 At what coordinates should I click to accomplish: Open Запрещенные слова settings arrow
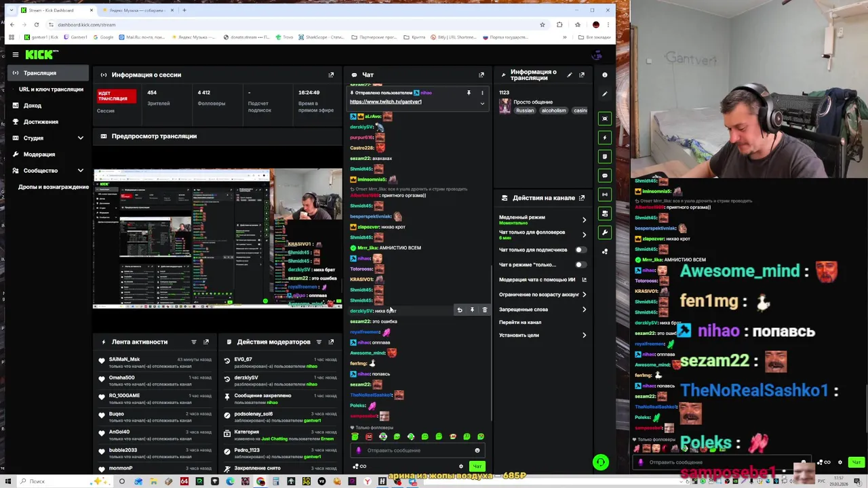[x=584, y=309]
